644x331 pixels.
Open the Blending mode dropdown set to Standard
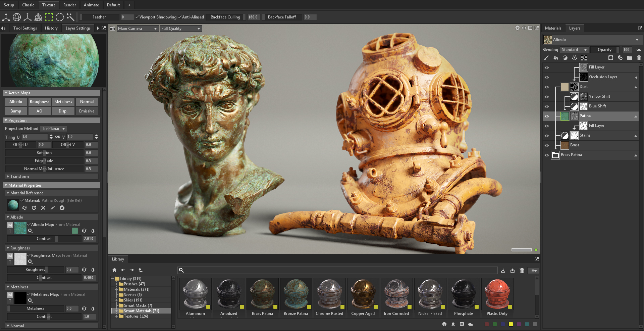click(x=574, y=49)
